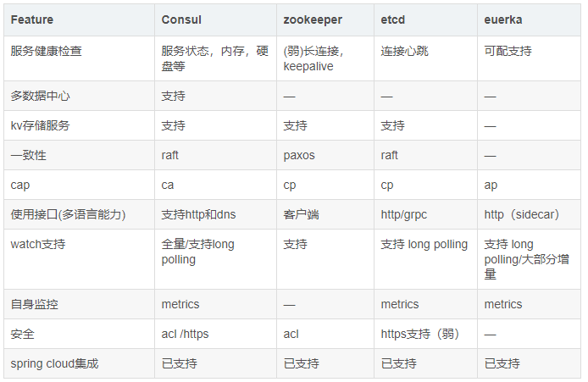Click the 多数据中心 row label
Viewport: 588px width, 382px height.
pyautogui.click(x=40, y=96)
